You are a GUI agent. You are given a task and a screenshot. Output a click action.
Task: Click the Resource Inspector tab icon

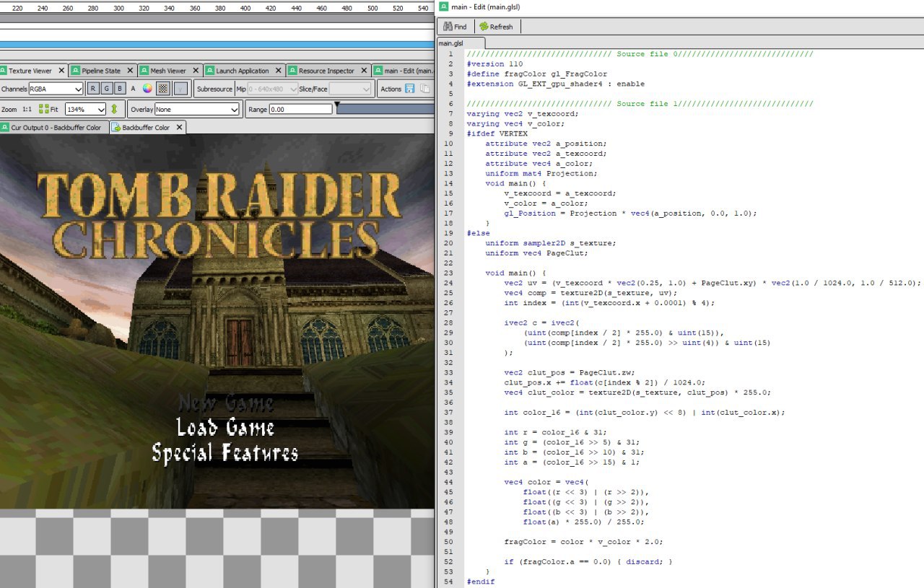click(292, 71)
